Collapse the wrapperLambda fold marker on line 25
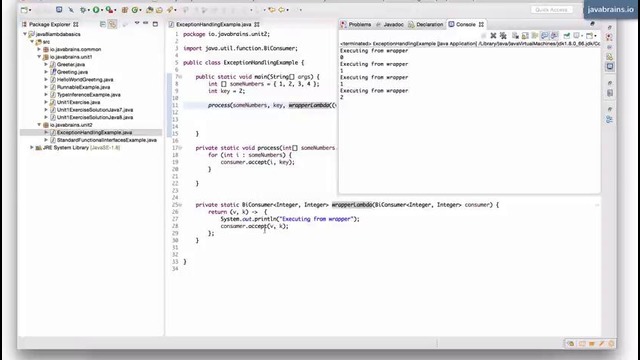The image size is (640, 360). click(180, 205)
